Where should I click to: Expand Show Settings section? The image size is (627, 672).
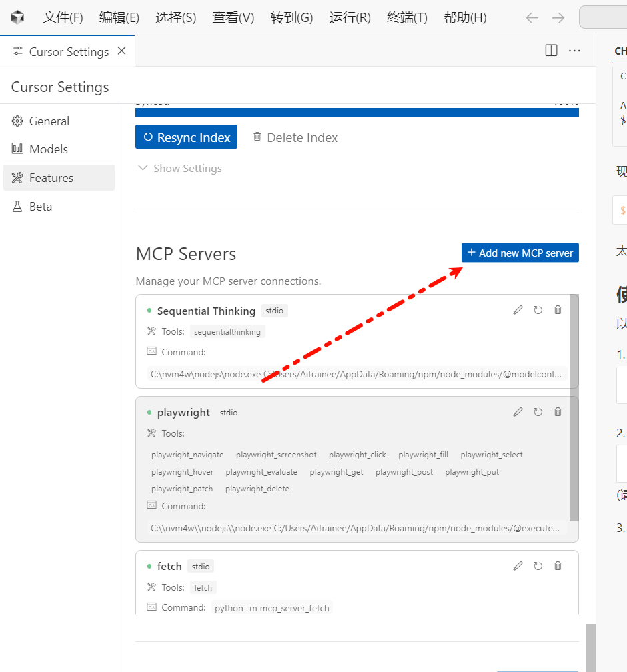point(180,169)
